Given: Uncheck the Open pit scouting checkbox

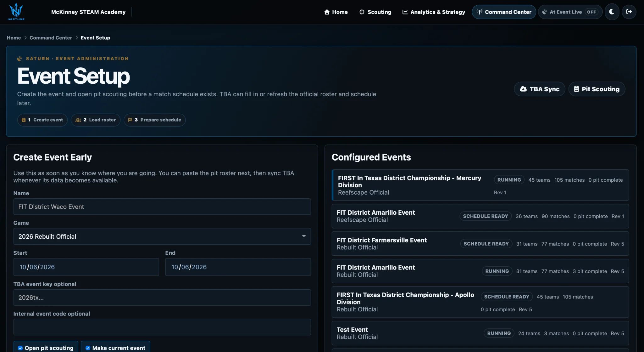Looking at the screenshot, I should click(20, 348).
